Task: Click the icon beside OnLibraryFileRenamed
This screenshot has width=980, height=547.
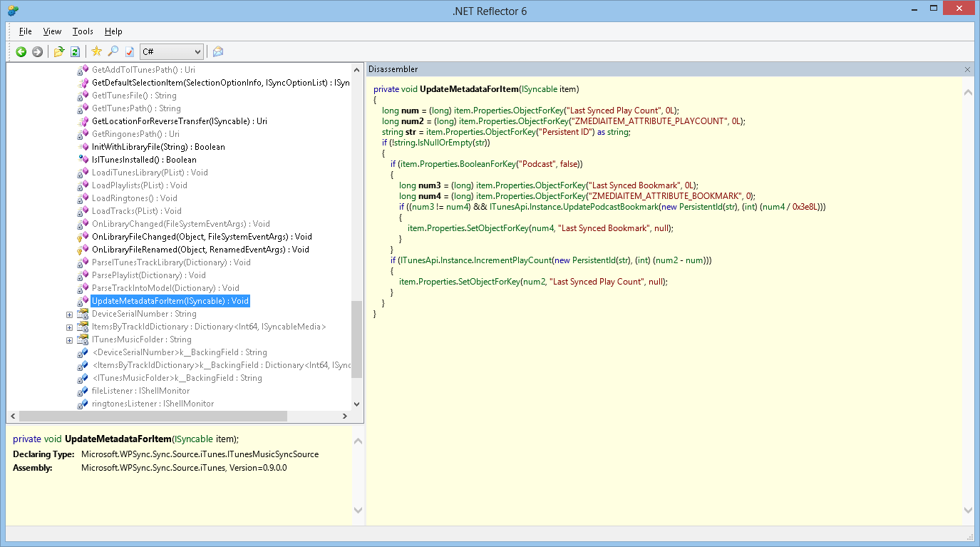Action: click(x=83, y=250)
